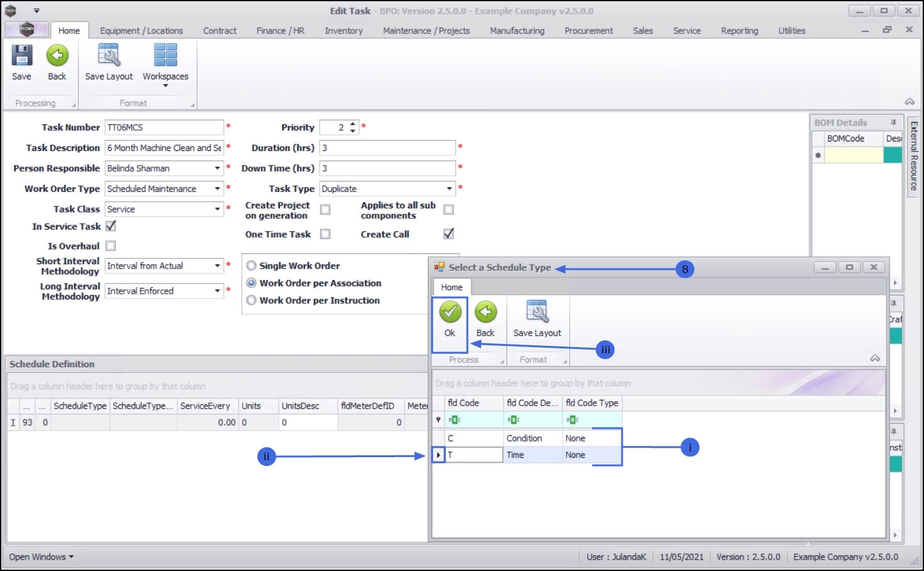Screen dimensions: 924x571
Task: Click fld Code Type filter icon
Action: pos(572,420)
